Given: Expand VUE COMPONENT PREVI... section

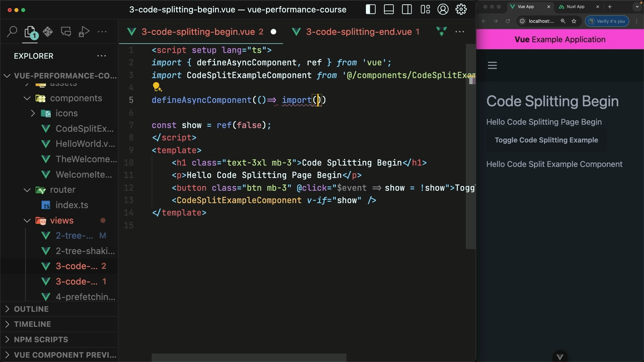Looking at the screenshot, I should 59,355.
